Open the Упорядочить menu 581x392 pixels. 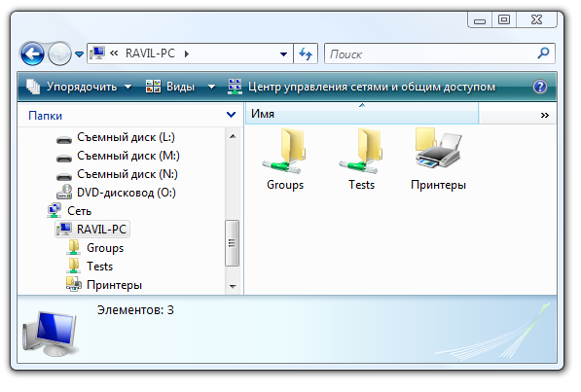point(79,87)
